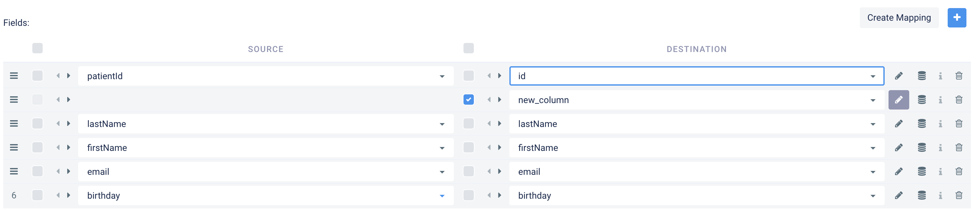Delete the birthday mapping row via trash icon
The image size is (980, 210).
tap(959, 195)
